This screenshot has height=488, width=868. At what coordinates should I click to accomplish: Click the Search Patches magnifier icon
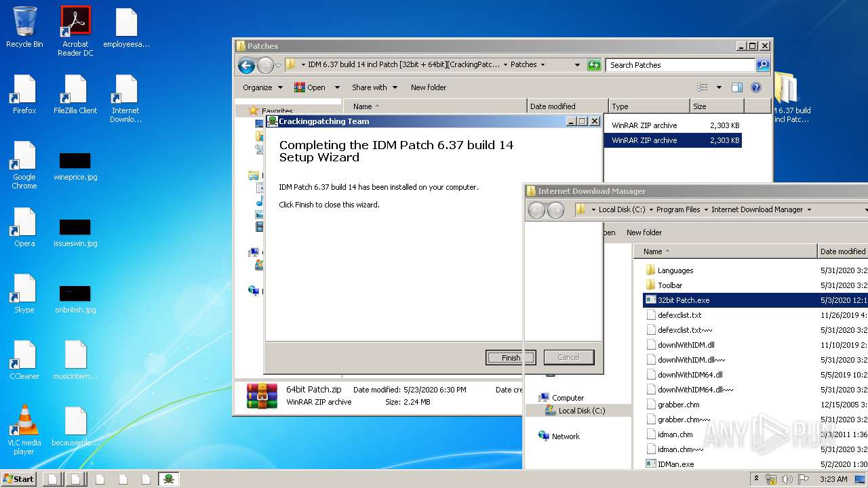[763, 65]
